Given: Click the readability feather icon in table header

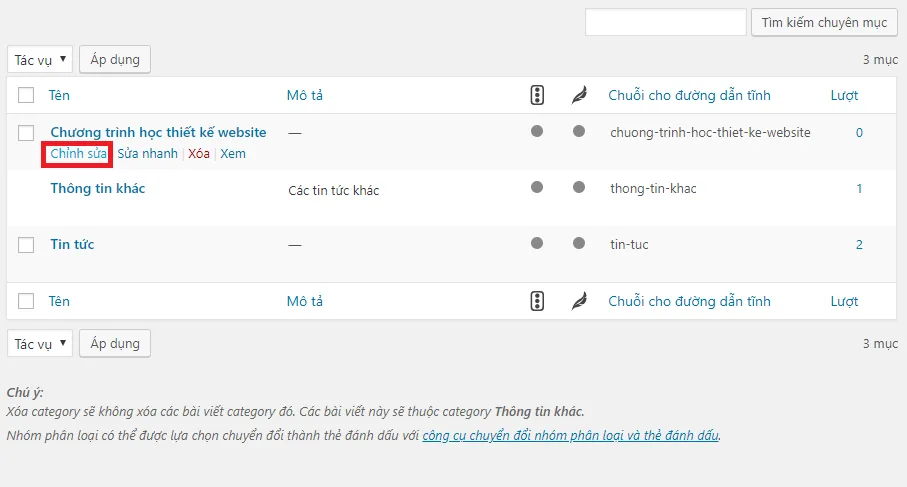Looking at the screenshot, I should tap(579, 95).
